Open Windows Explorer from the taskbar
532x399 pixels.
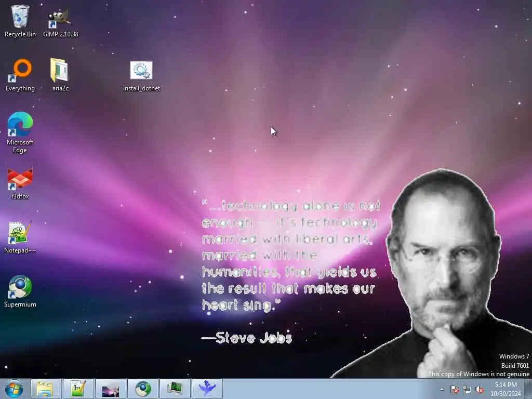[x=45, y=389]
